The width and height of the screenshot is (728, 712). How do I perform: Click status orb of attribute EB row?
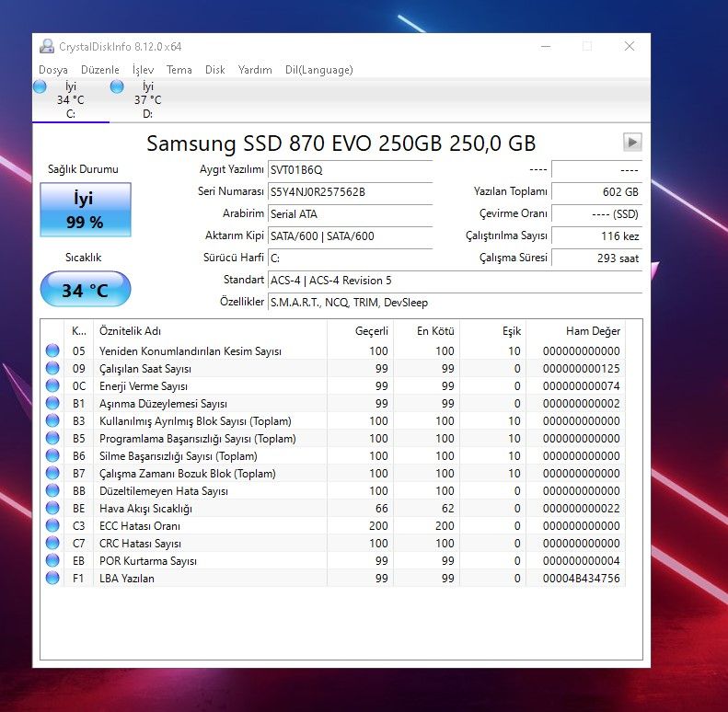(x=52, y=560)
